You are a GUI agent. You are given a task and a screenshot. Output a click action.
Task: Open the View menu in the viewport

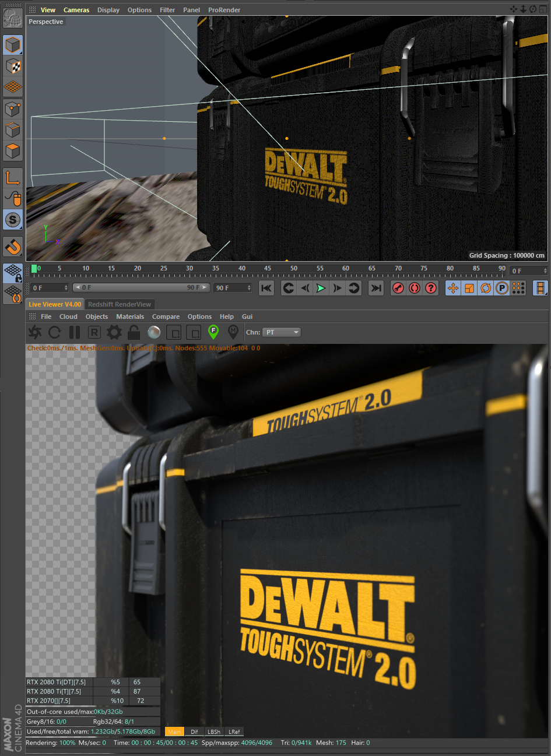tap(48, 10)
